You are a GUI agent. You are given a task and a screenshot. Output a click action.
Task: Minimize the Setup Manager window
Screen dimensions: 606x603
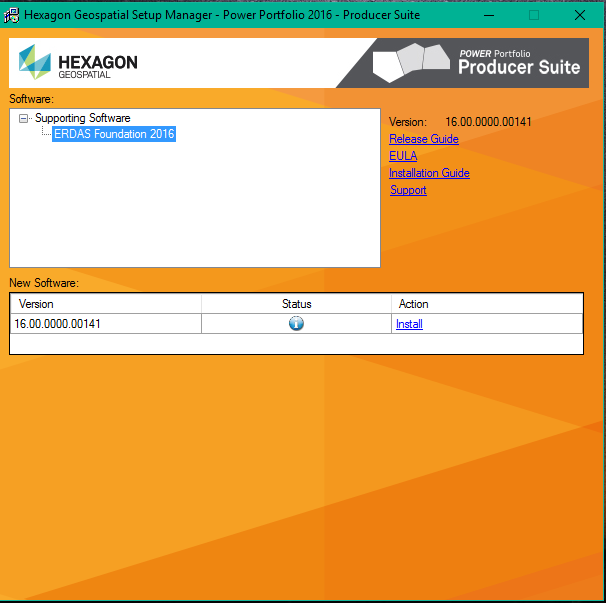tap(489, 15)
